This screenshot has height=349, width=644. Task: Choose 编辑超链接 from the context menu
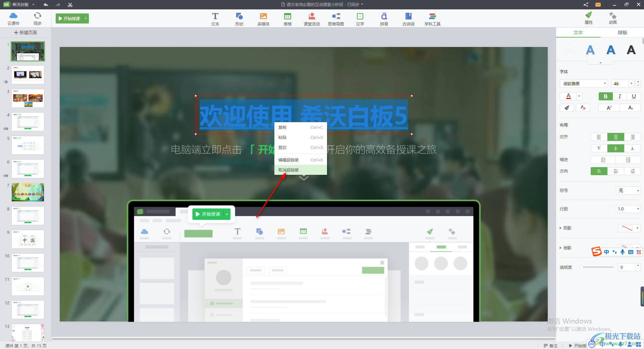(x=301, y=160)
